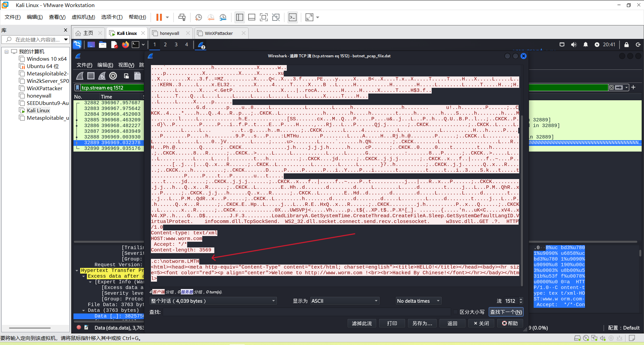This screenshot has width=644, height=345.
Task: Open the Kali applications menu icon
Action: click(77, 45)
